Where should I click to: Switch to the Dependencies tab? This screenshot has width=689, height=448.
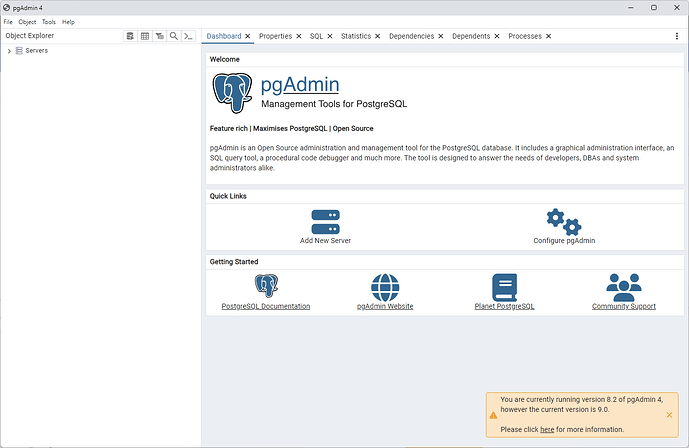click(411, 36)
